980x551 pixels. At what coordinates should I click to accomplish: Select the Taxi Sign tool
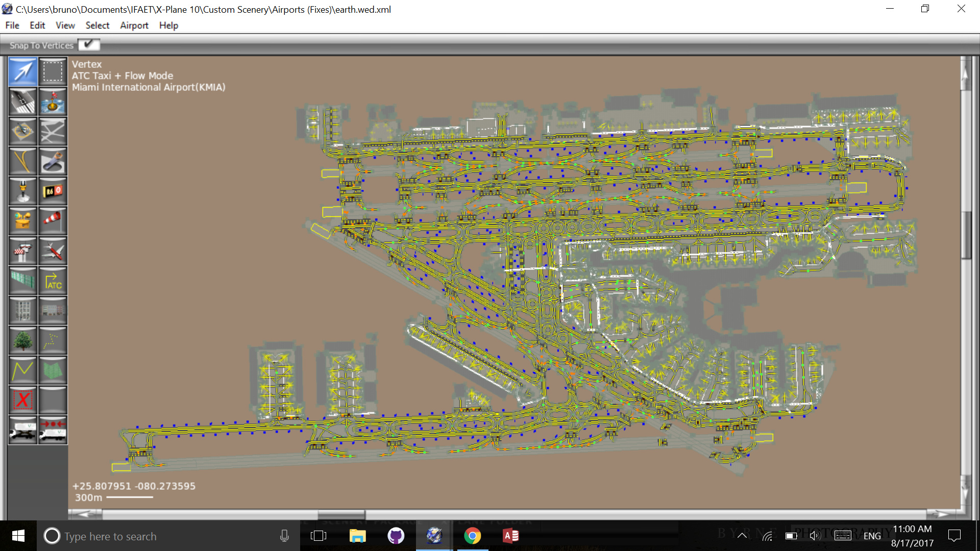click(53, 191)
